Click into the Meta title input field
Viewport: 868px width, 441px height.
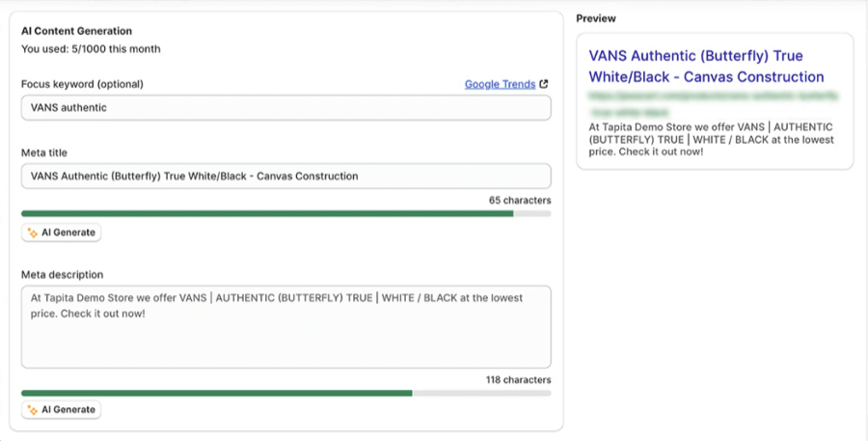pos(285,177)
